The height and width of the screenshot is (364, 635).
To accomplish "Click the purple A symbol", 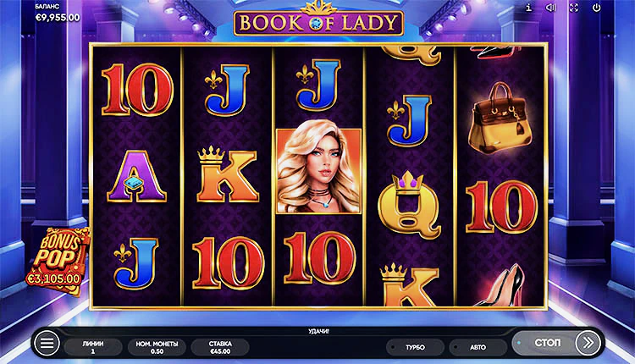I will pos(136,176).
